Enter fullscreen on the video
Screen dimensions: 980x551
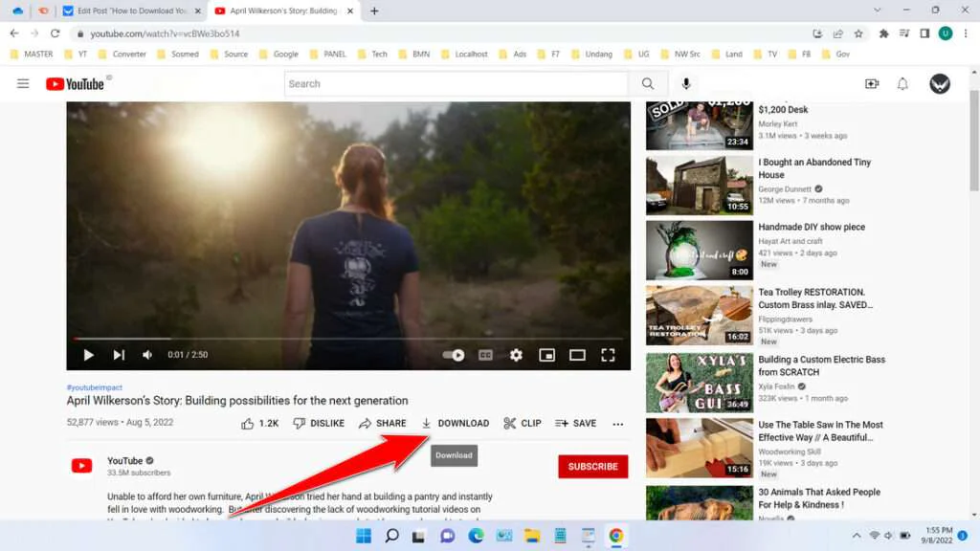609,354
